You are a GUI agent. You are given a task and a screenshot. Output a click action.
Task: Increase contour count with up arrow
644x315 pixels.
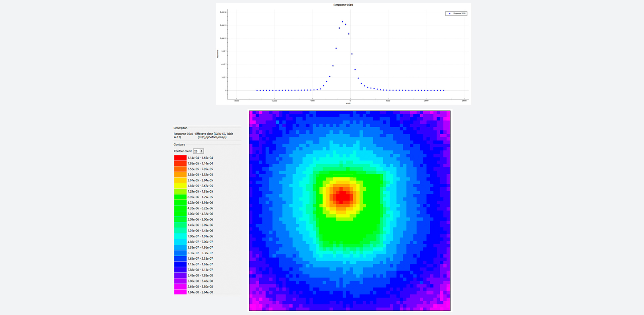202,150
